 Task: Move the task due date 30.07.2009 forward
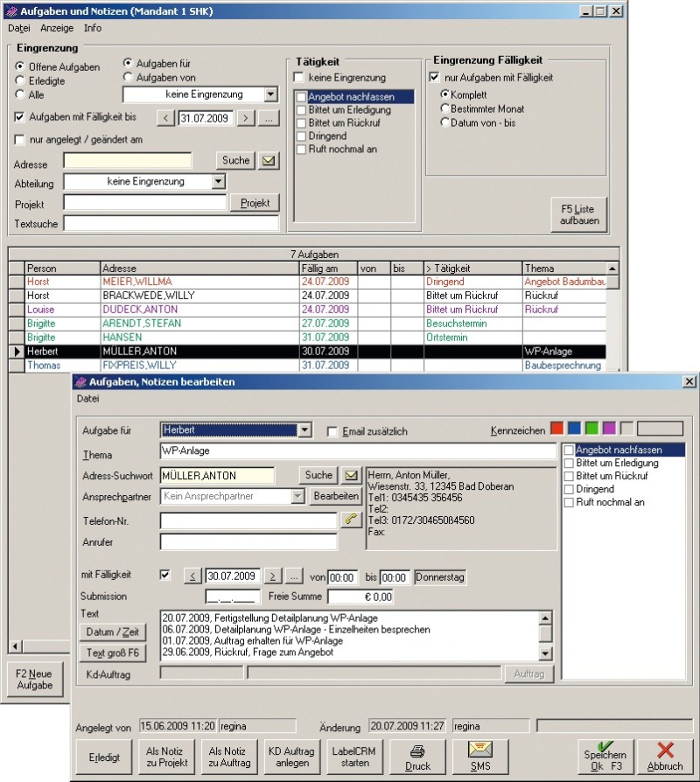coord(272,576)
